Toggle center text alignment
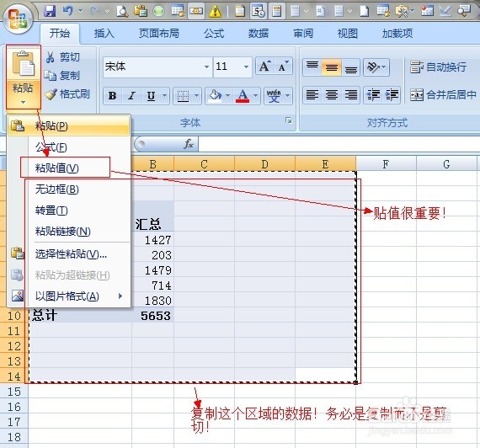Viewport: 480px width, 448px height. point(332,95)
